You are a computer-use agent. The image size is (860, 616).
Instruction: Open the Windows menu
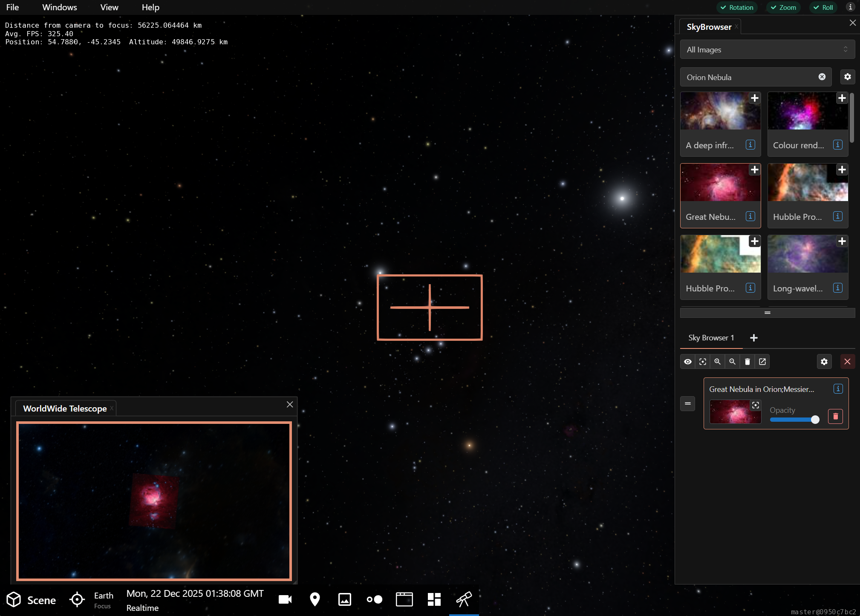[60, 7]
